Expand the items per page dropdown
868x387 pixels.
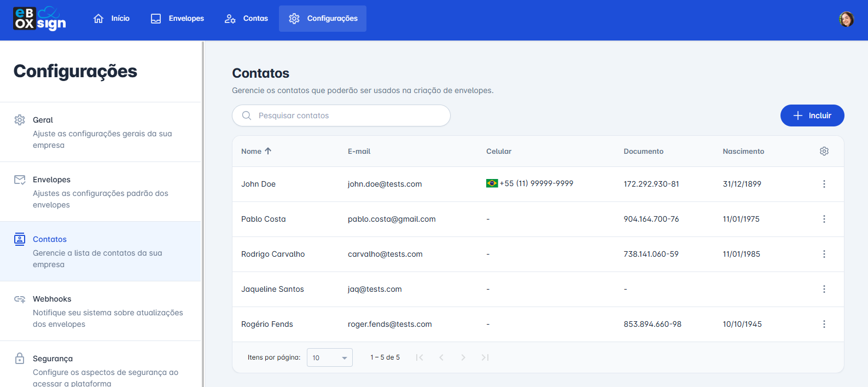click(x=329, y=357)
